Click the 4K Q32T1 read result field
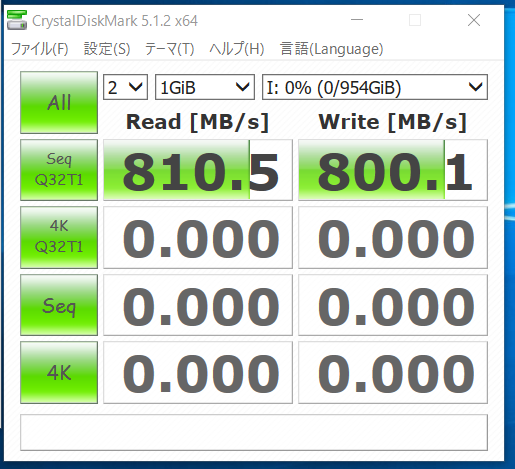This screenshot has width=515, height=469. 198,237
